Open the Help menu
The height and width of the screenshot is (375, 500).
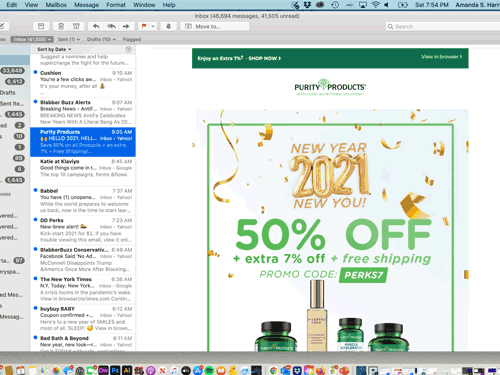tap(169, 5)
